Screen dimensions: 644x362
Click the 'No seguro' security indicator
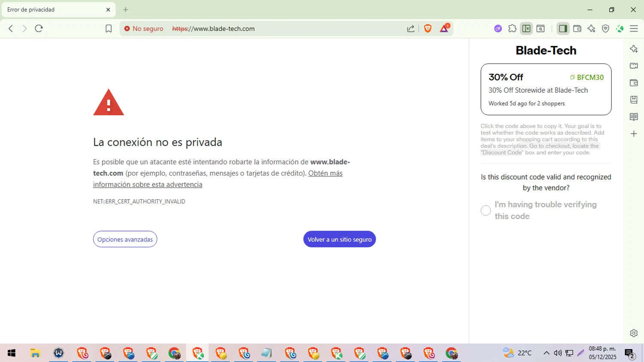(x=144, y=29)
